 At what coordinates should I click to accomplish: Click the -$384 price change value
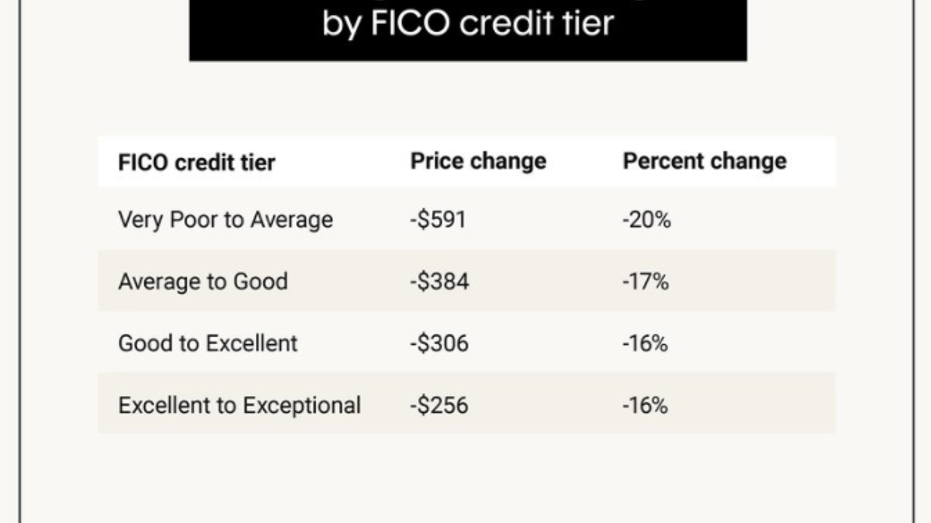point(439,281)
